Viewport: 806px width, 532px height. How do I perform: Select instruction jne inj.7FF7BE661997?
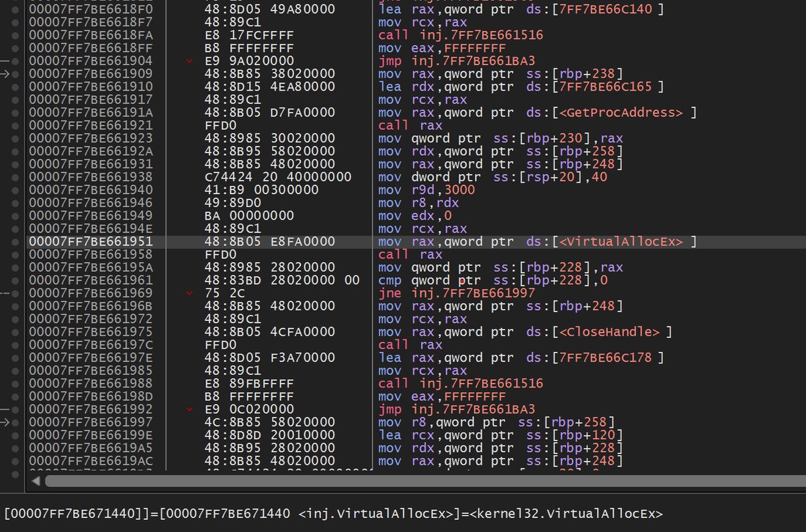pos(457,294)
